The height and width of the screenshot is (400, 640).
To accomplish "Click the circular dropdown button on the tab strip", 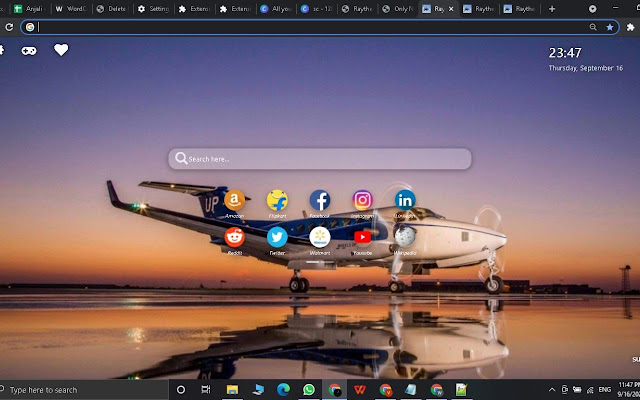I will (592, 9).
